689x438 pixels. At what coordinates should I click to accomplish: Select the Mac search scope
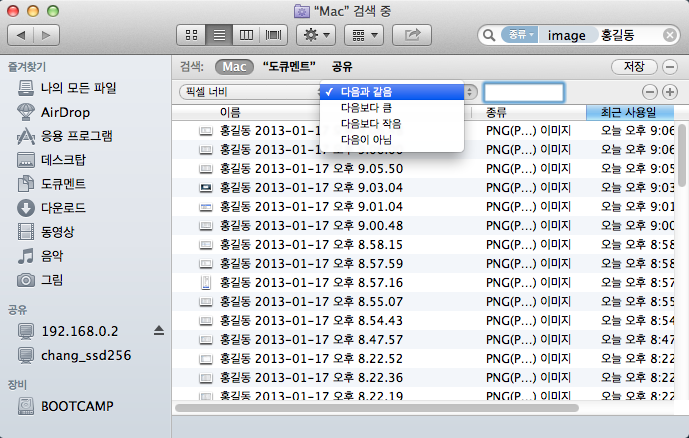234,67
